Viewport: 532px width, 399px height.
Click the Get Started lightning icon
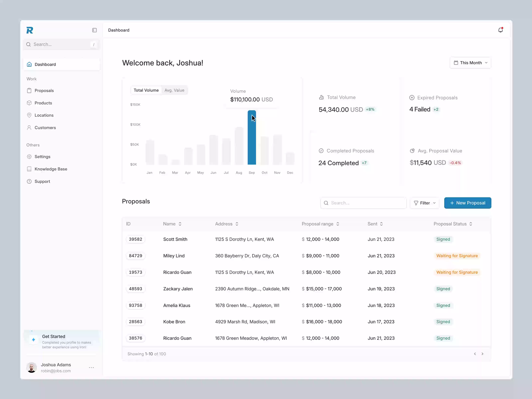[x=33, y=340]
